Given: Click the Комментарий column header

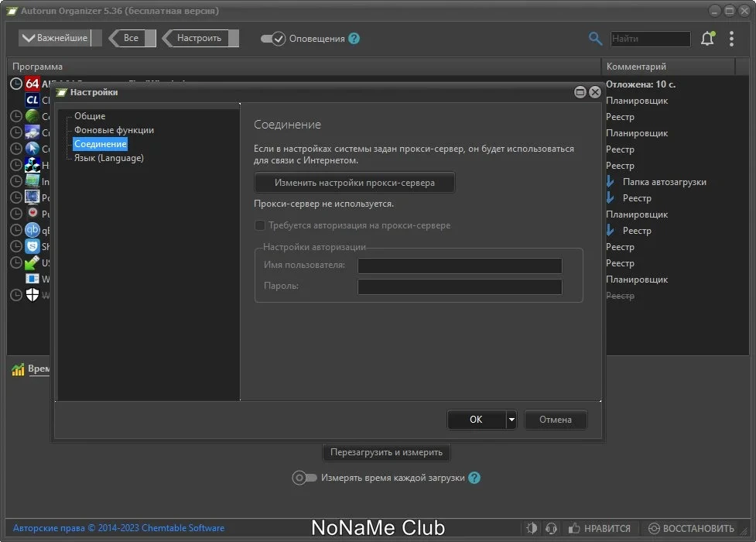Looking at the screenshot, I should 669,67.
